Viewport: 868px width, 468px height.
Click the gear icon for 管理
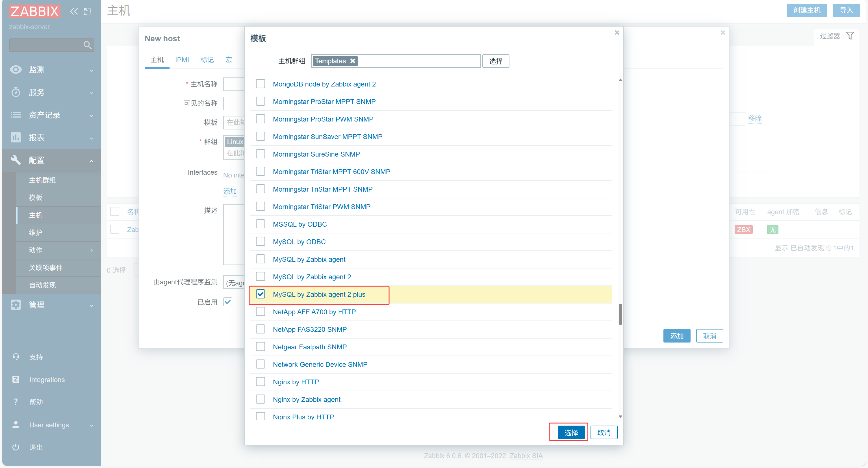click(x=16, y=304)
